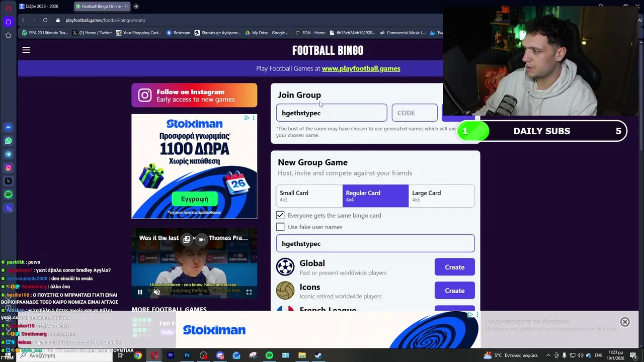The height and width of the screenshot is (362, 644).
Task: Click the browser address bar URL
Action: 106,20
